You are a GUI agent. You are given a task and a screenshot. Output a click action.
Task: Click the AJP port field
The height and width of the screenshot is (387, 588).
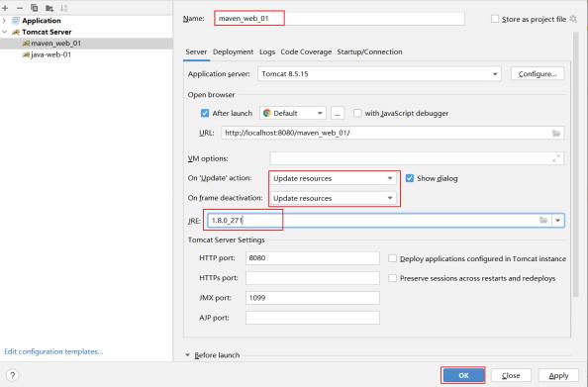pos(313,318)
